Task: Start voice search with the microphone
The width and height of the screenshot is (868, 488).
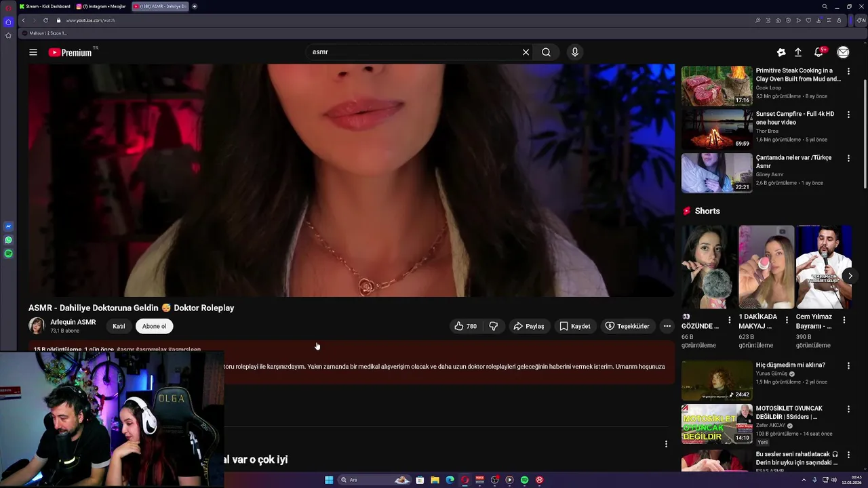Action: coord(574,52)
